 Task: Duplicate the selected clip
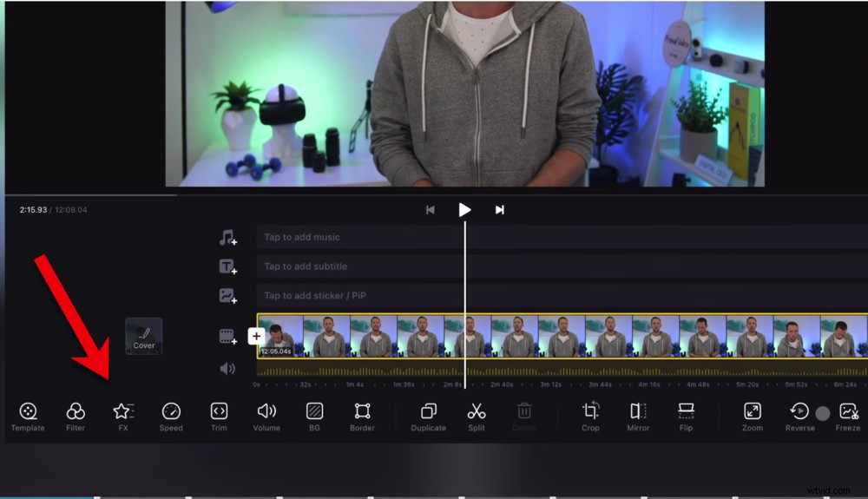pos(429,417)
